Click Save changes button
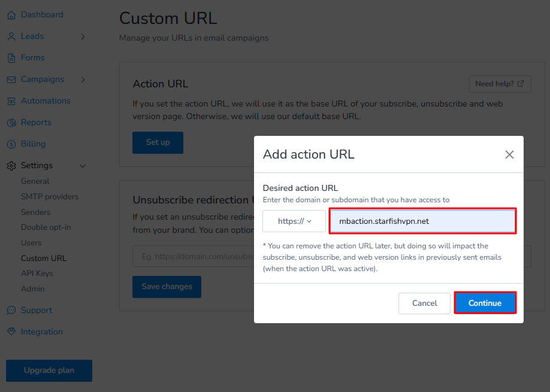Screen dimensions: 550x392 pyautogui.click(x=167, y=287)
